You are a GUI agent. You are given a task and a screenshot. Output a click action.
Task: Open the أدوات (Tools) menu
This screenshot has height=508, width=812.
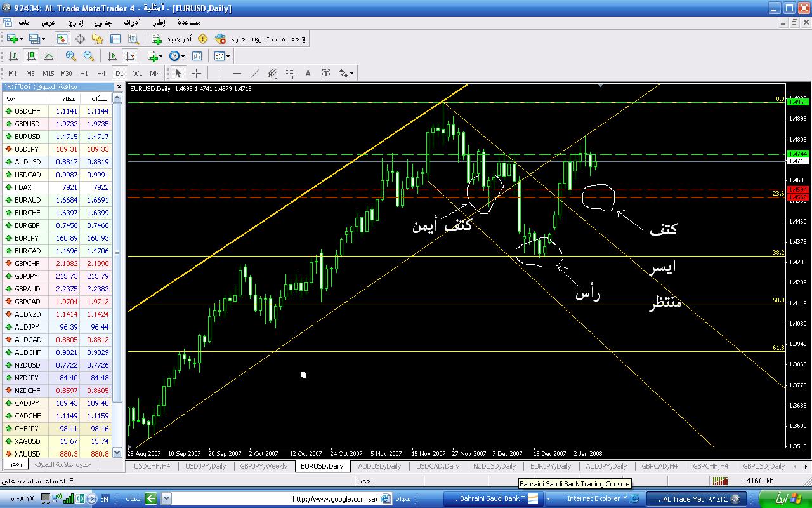coord(132,22)
